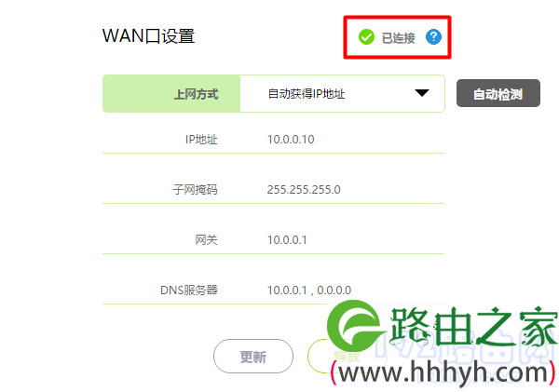Click the gateway value 10.0.0.1
This screenshot has height=392, width=559.
point(287,240)
